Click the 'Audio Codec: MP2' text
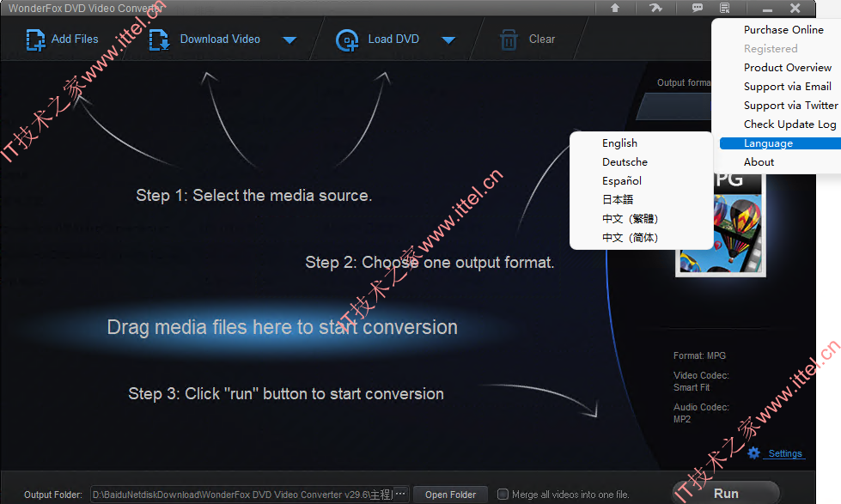Viewport: 841px width, 504px height. [x=701, y=413]
